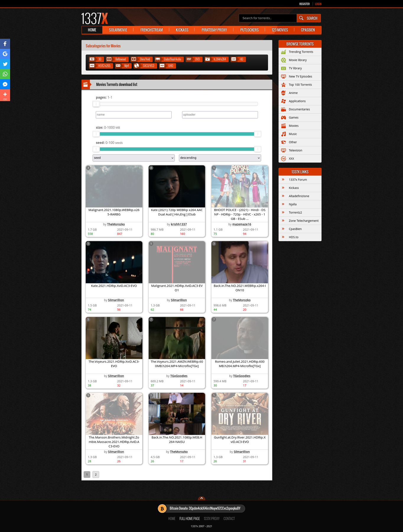This screenshot has width=403, height=532.
Task: Open New TV Episodes in sidebar
Action: coord(300,77)
